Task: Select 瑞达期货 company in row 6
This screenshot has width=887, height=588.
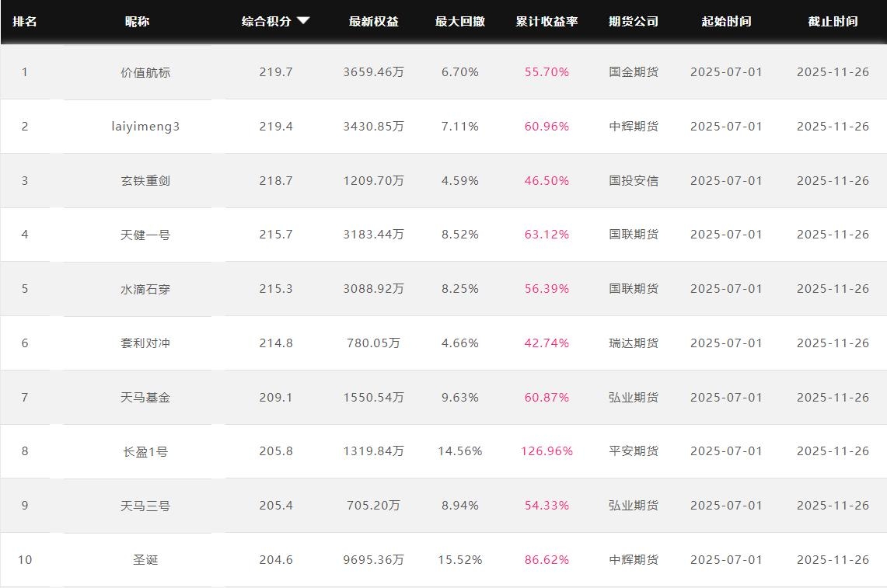Action: tap(633, 343)
